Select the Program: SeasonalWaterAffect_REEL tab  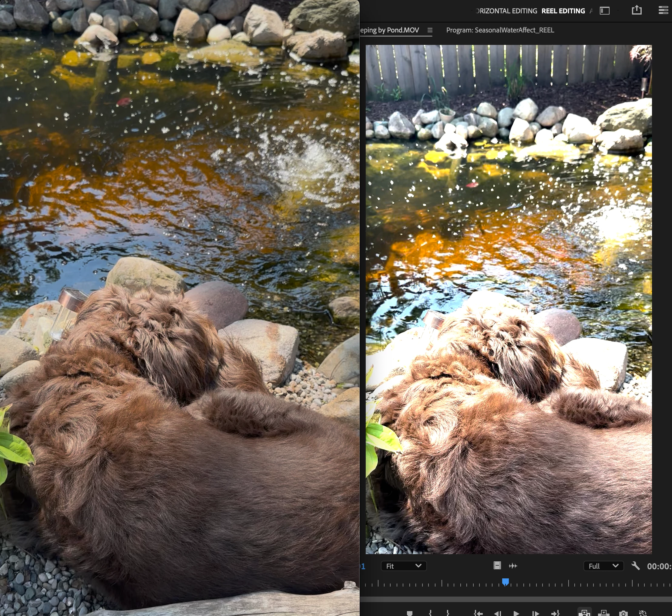click(500, 30)
